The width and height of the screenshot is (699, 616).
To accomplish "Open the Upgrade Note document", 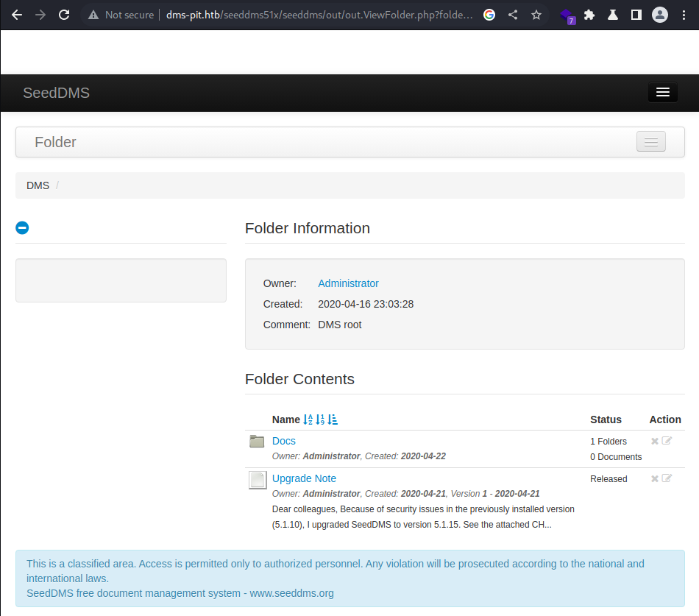I will pos(304,478).
